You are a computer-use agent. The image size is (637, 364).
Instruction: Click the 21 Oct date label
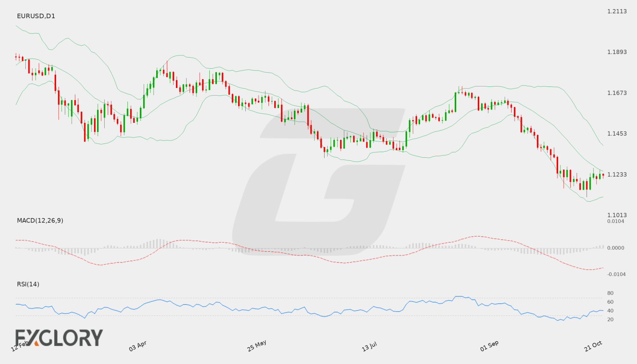593,346
